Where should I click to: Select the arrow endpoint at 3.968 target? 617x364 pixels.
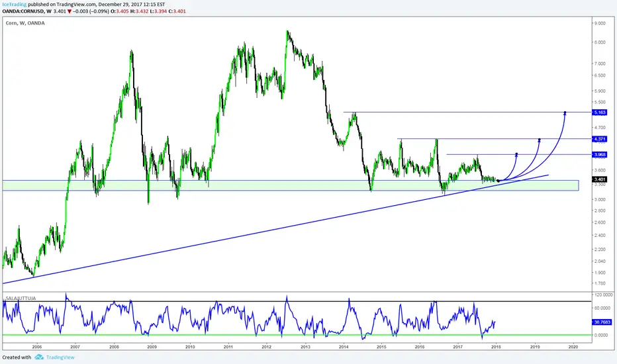(x=516, y=154)
